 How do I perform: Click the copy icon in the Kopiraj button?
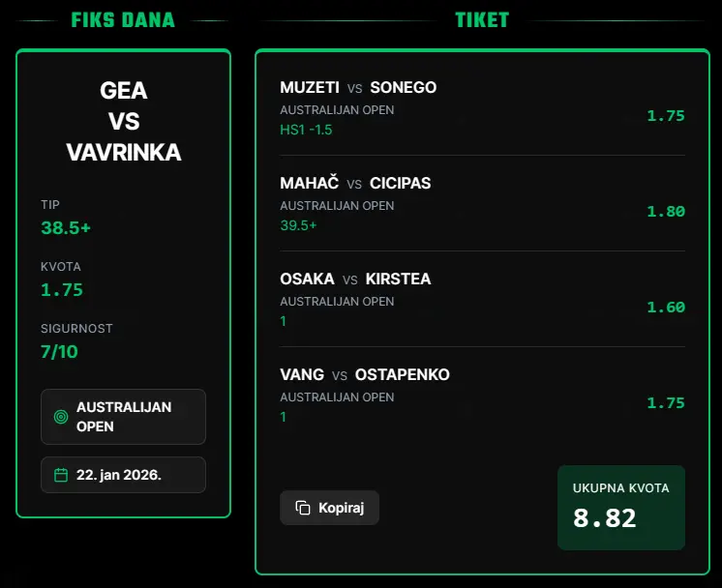pyautogui.click(x=303, y=508)
